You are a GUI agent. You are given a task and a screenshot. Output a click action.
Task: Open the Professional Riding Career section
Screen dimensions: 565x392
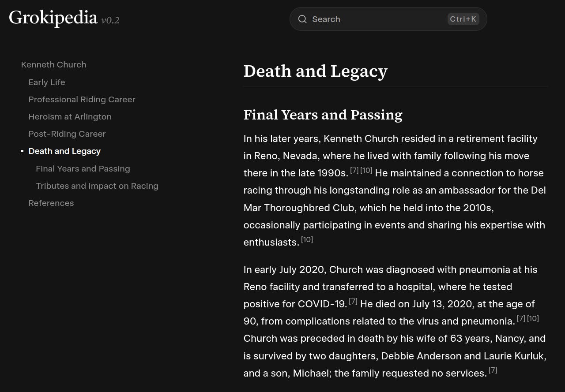pyautogui.click(x=82, y=99)
